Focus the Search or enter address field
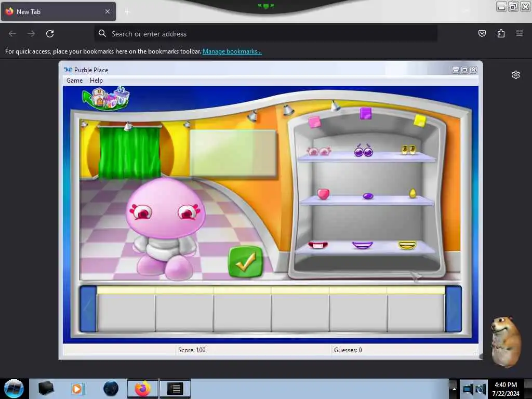Image resolution: width=532 pixels, height=399 pixels. tap(265, 34)
